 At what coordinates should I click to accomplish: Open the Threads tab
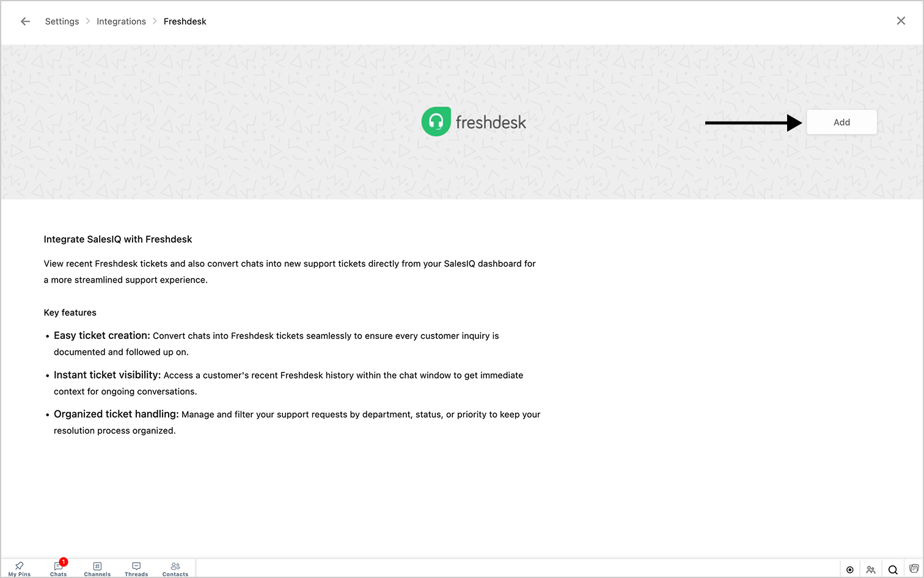(136, 569)
